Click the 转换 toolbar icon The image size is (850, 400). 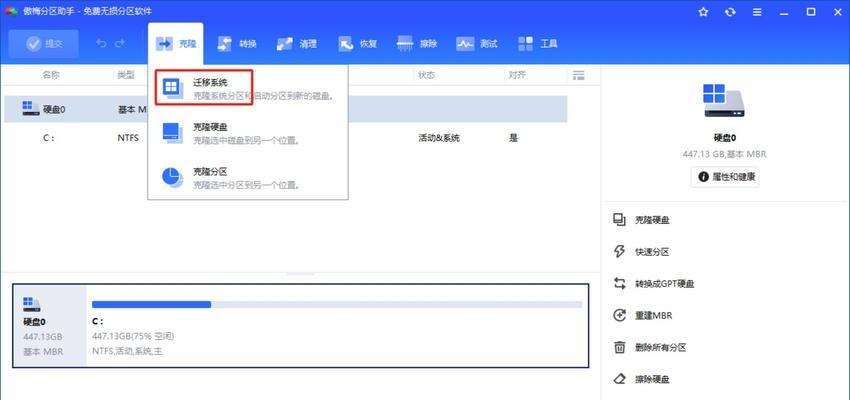coord(224,44)
